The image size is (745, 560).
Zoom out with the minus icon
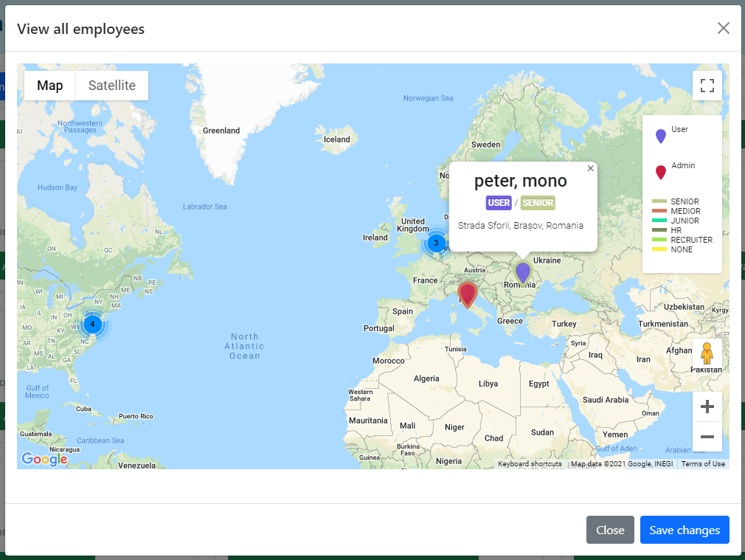click(x=707, y=436)
